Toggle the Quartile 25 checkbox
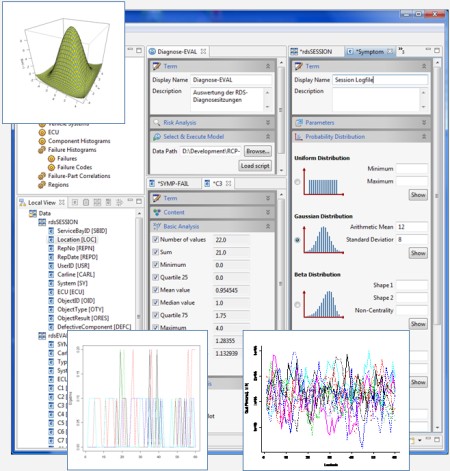Viewport: 450px width, 471px height. 155,277
